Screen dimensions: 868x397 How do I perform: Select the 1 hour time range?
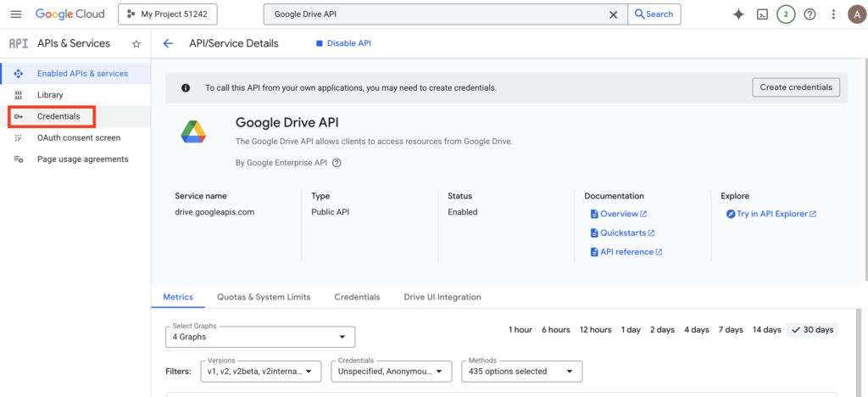pos(520,330)
